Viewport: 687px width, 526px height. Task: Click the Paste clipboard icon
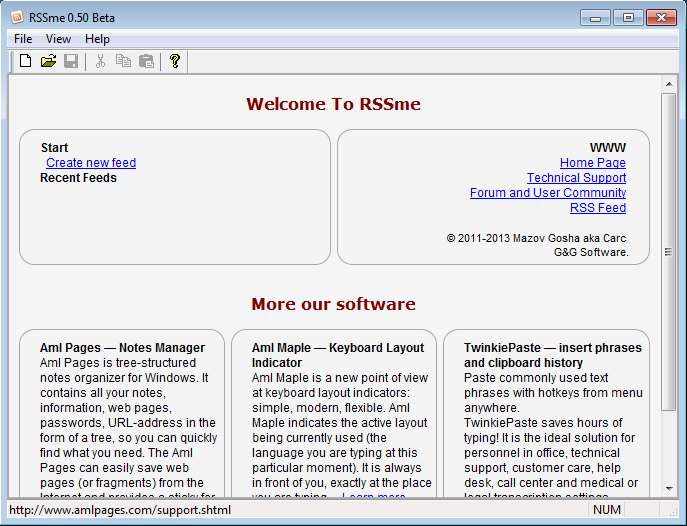click(146, 62)
